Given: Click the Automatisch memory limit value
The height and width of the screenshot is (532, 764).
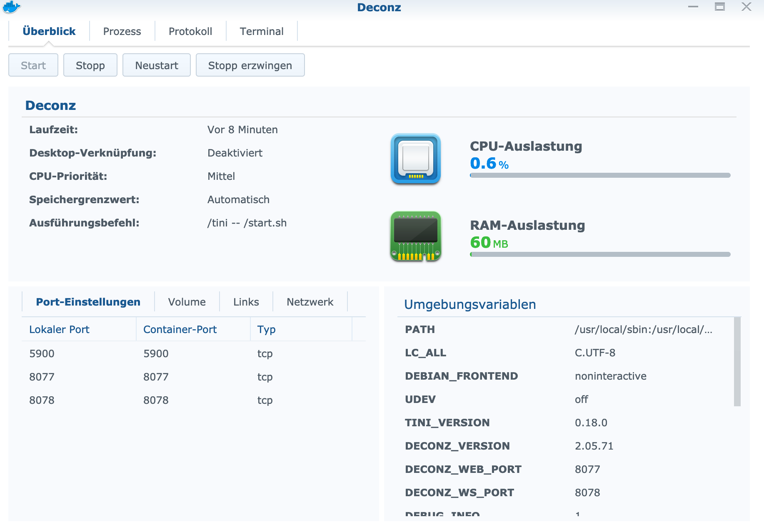Looking at the screenshot, I should [x=238, y=199].
